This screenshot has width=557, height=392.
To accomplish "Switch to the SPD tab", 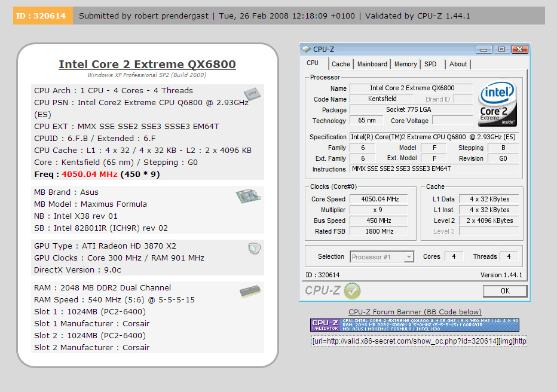I will tap(430, 64).
